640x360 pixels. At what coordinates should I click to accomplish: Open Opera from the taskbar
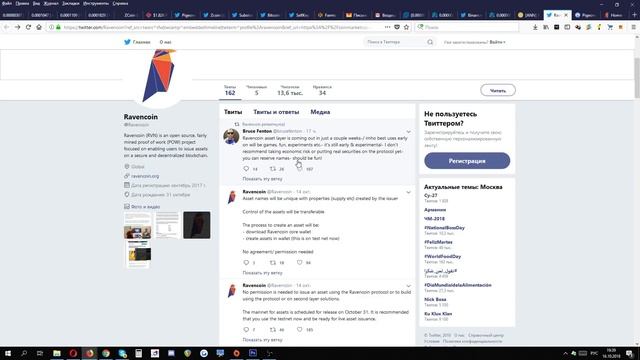[73, 353]
